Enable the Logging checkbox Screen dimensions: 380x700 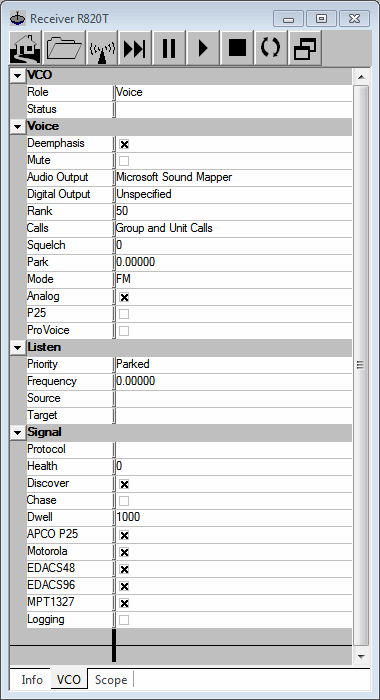pos(124,621)
